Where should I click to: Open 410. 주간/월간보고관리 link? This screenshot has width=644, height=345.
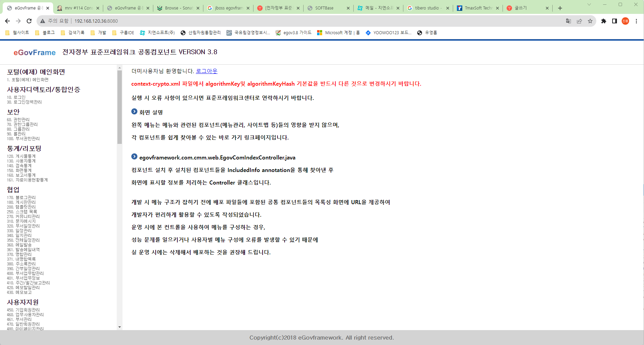(x=28, y=283)
